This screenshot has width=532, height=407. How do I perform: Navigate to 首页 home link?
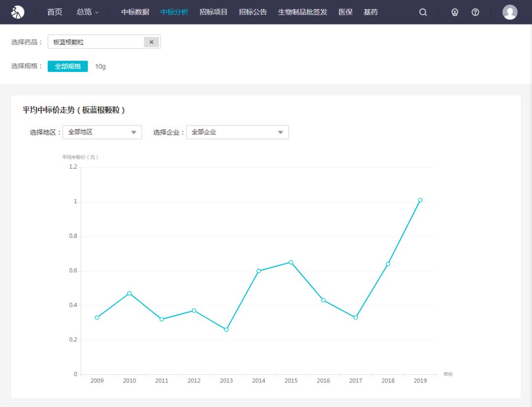click(x=55, y=12)
